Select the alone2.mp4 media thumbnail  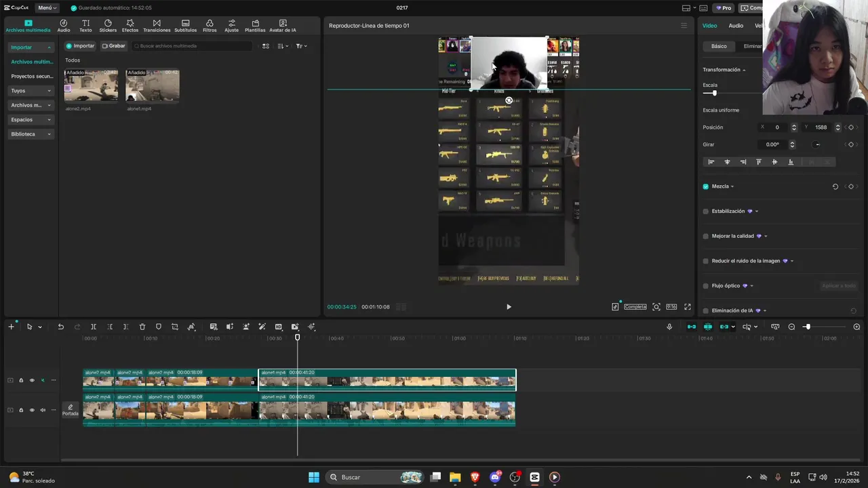click(x=91, y=85)
